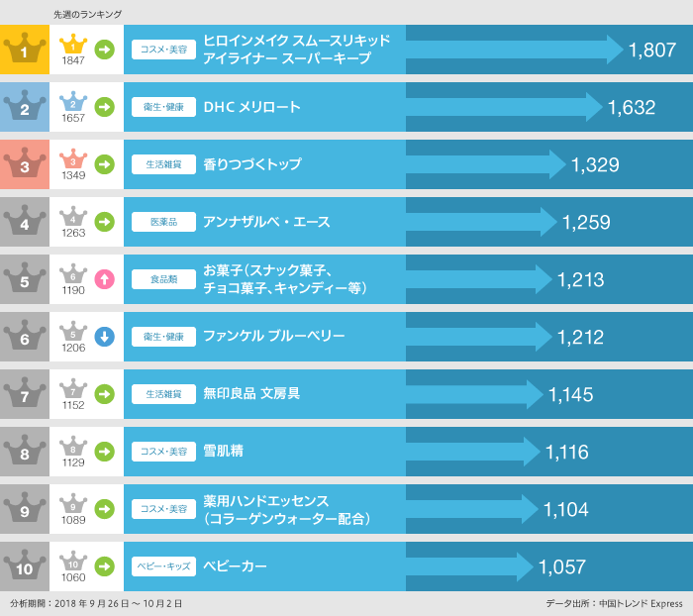Click the small crown above 1657
The height and width of the screenshot is (616, 693).
click(x=73, y=101)
